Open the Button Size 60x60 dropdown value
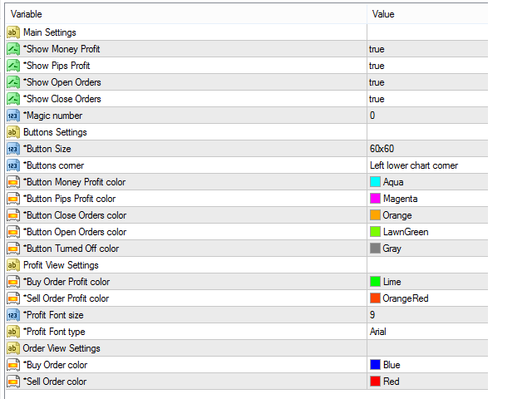Viewport: 532px width, 399px height. 427,149
